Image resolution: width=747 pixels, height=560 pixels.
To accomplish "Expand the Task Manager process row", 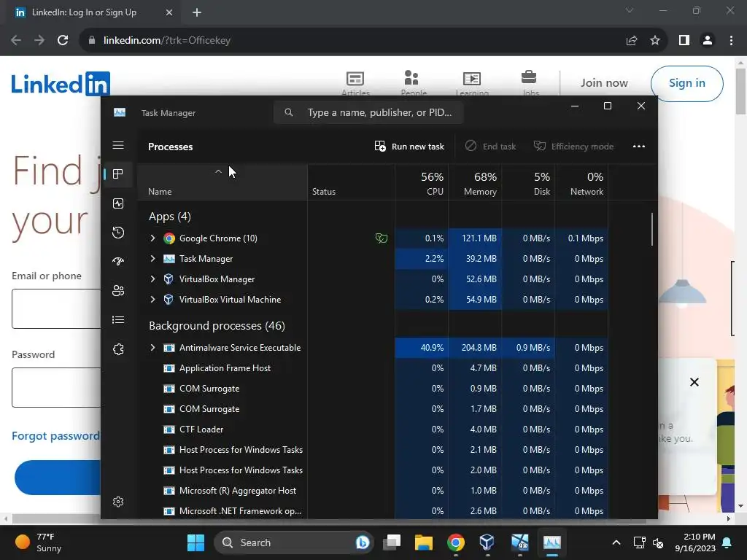I will coord(152,259).
